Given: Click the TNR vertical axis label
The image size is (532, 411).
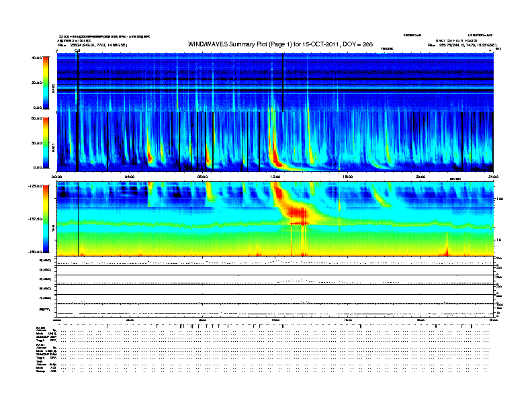Looking at the screenshot, I should click(53, 230).
